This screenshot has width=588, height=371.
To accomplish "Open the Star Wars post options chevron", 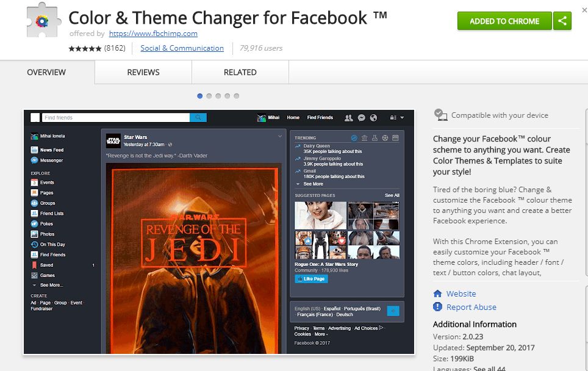I will click(280, 137).
